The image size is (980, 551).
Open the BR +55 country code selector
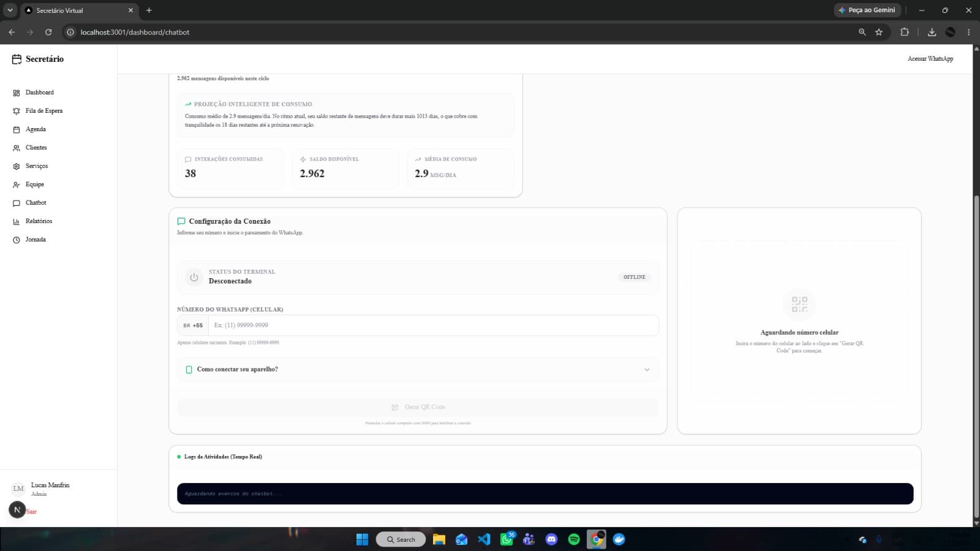point(193,325)
